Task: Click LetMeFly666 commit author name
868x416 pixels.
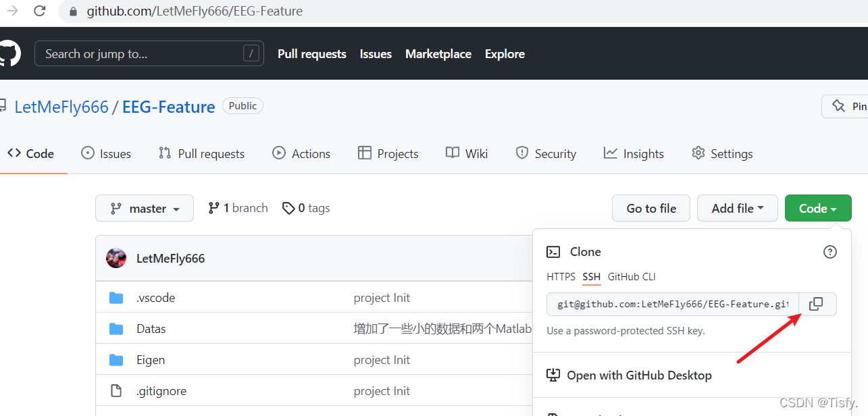Action: pos(170,259)
